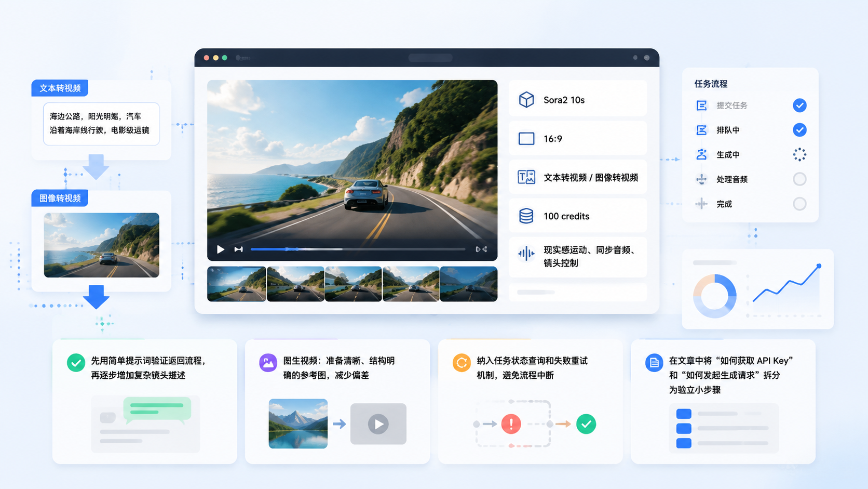
Task: Click the aspect ratio rectangle icon beside 16:9
Action: [x=526, y=139]
